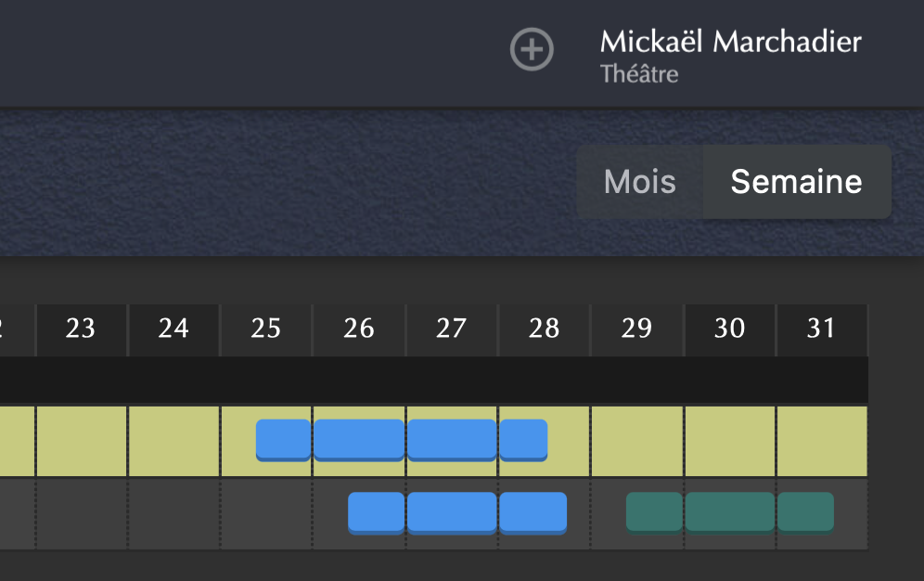Select day 27 column header
This screenshot has width=924, height=581.
pyautogui.click(x=452, y=329)
